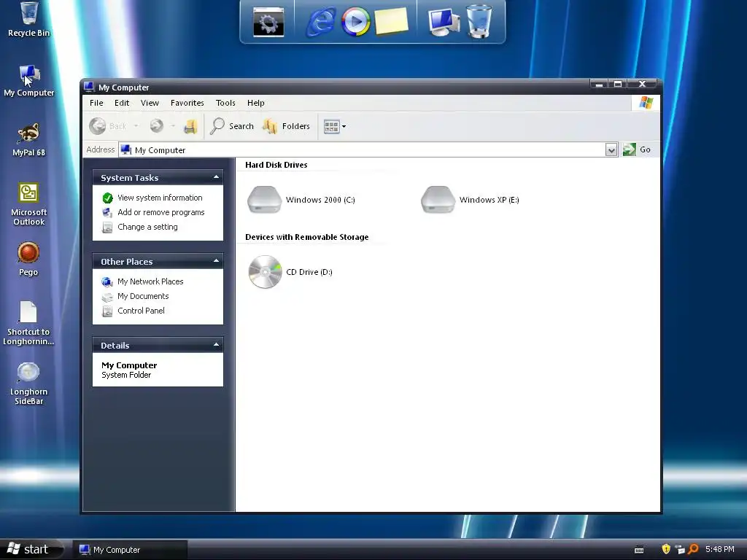Click the orange magnifier tray icon
This screenshot has width=747, height=560.
(693, 549)
